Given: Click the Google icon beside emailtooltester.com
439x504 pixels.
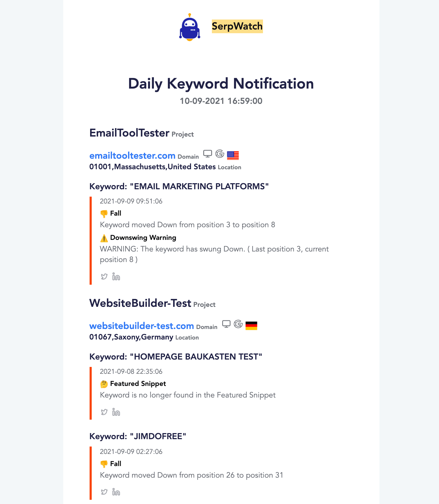Looking at the screenshot, I should (x=220, y=154).
